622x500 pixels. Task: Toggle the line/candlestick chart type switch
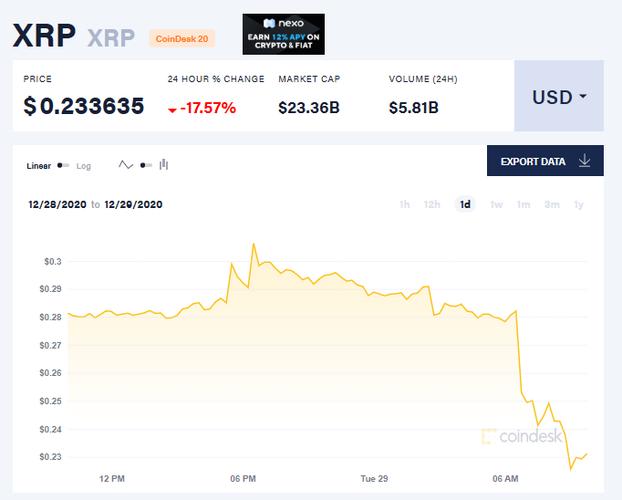click(x=146, y=165)
